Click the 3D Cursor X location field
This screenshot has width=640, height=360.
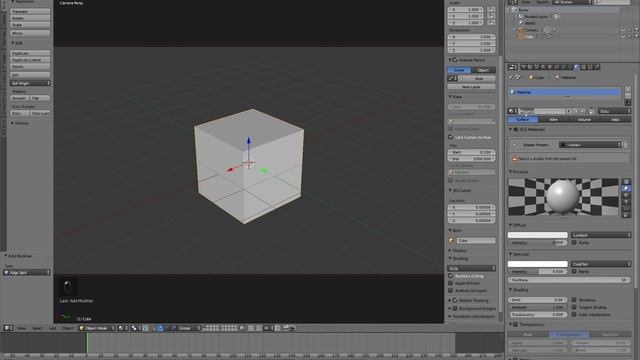(471, 207)
